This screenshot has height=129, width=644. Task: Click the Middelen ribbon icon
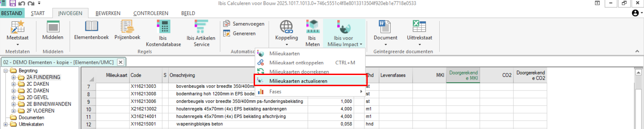pos(53,27)
